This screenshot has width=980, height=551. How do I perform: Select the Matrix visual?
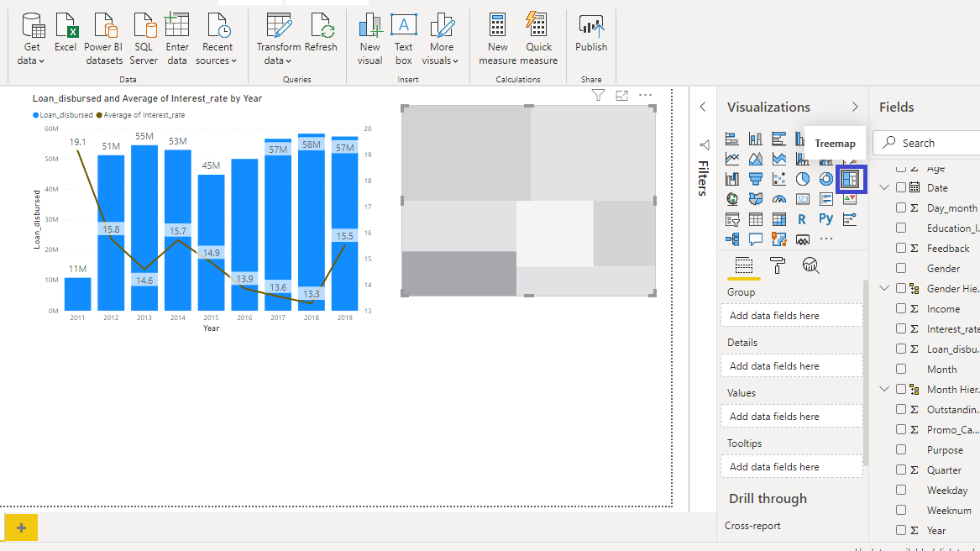pos(778,219)
